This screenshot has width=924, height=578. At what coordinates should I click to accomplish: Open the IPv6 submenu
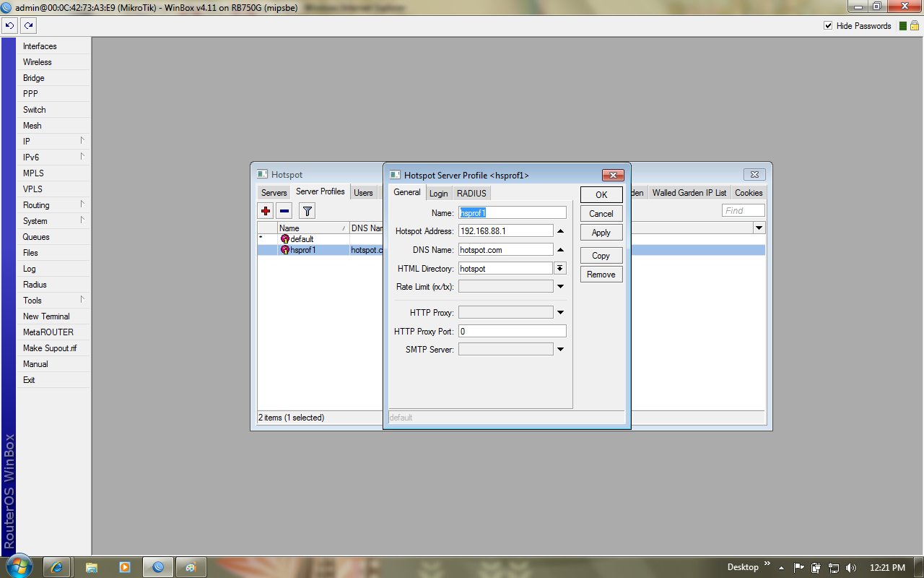coord(54,158)
